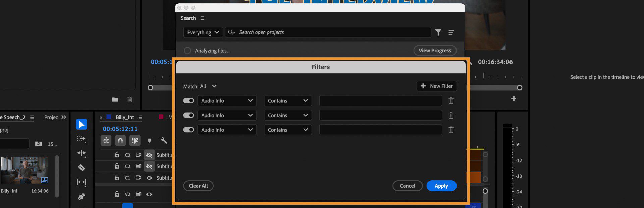
Task: Expand hidden panel tabs with double chevron
Action: (64, 117)
